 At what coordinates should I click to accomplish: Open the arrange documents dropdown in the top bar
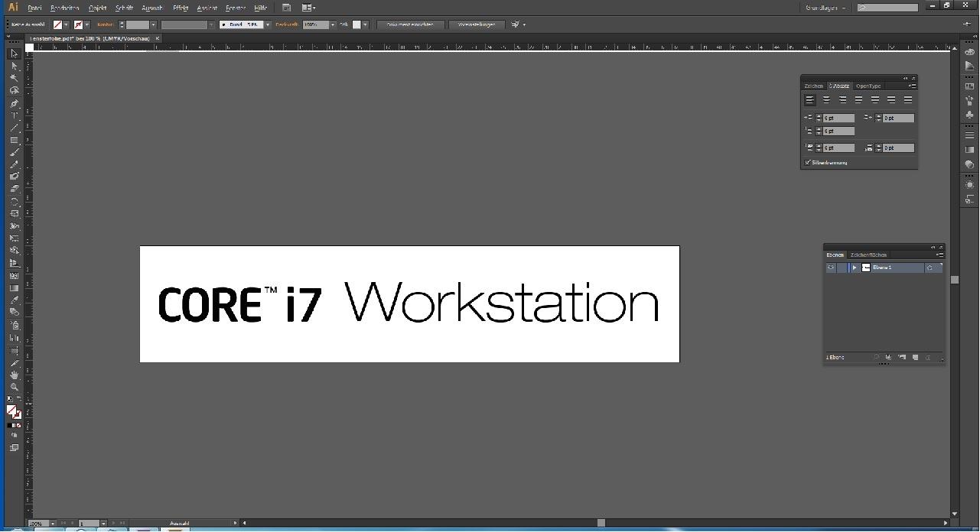[308, 8]
